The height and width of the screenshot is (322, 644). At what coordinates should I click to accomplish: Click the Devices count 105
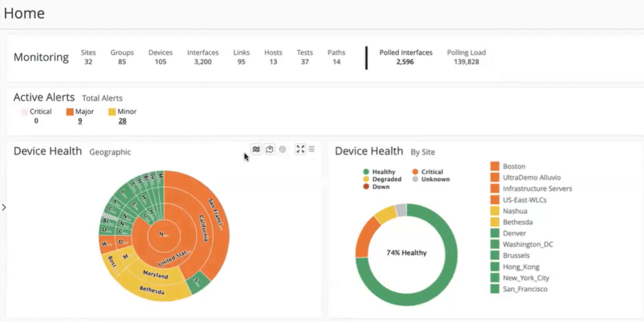161,62
